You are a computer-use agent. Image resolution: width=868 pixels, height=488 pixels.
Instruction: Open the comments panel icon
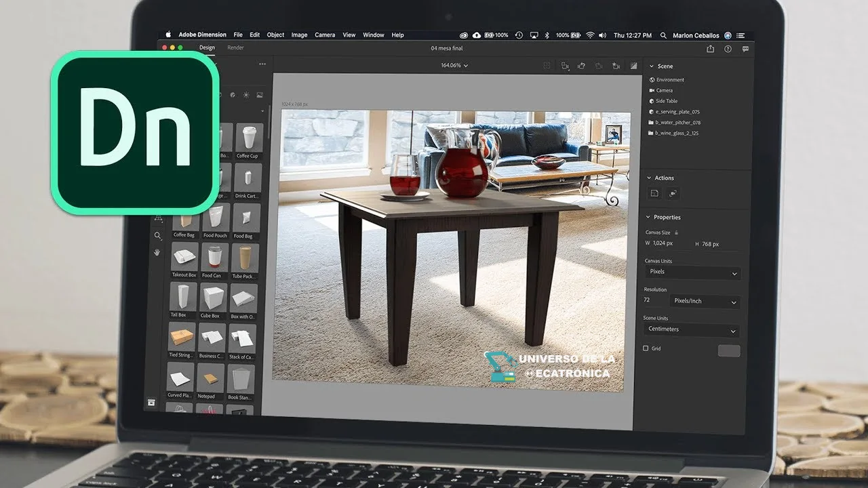click(746, 49)
